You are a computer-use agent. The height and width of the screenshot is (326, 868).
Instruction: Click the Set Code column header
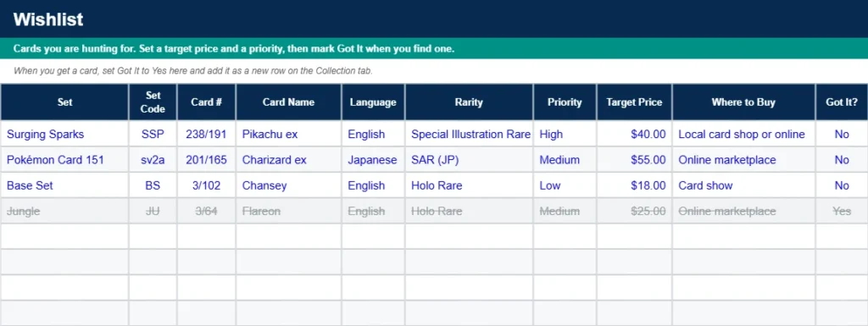(x=153, y=102)
